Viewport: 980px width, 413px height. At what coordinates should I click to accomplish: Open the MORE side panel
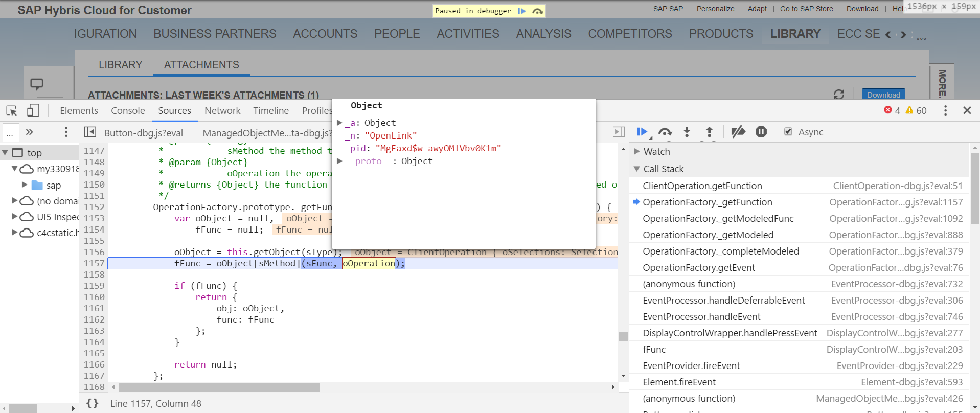[942, 83]
